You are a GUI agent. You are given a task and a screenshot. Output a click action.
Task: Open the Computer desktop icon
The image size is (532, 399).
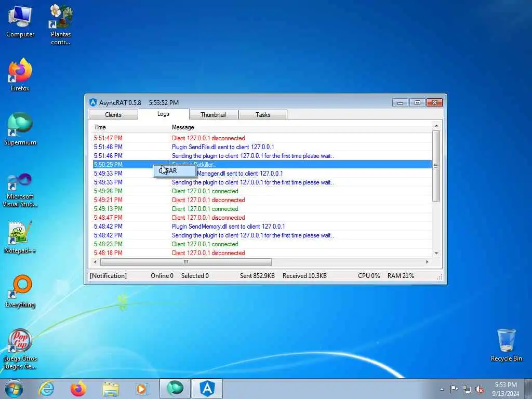[x=20, y=21]
